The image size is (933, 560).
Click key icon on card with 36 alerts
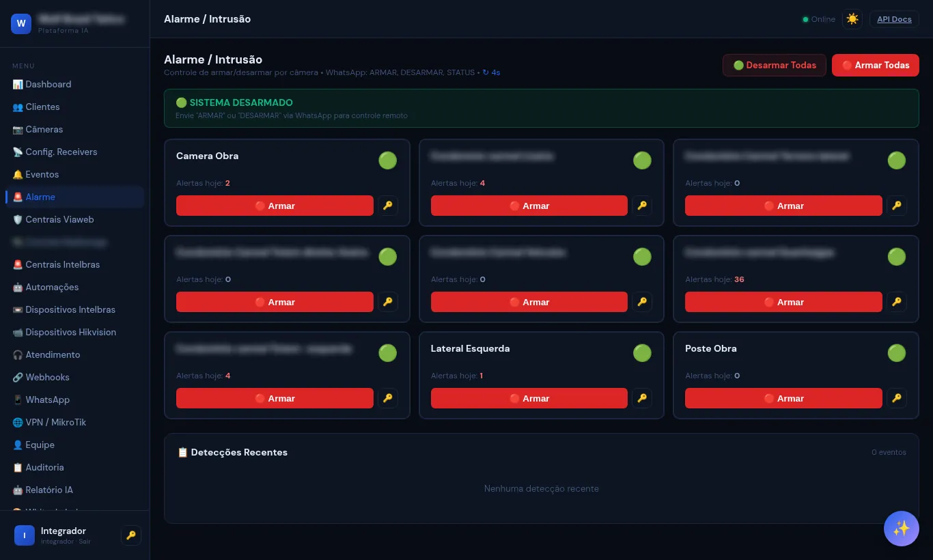pyautogui.click(x=897, y=302)
